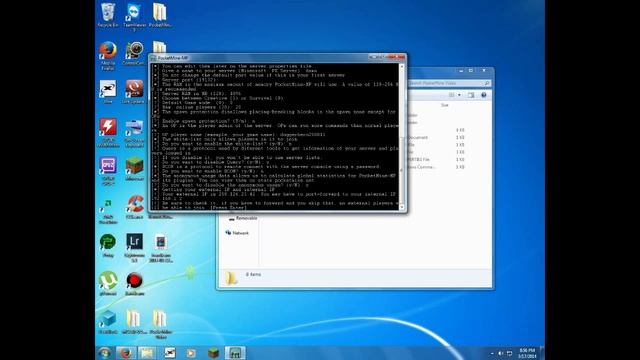Show hidden system tray icons
The image size is (640, 360).
click(x=492, y=353)
